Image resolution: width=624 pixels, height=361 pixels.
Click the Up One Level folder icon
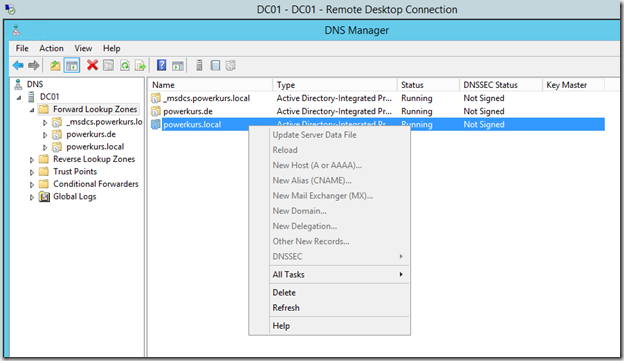(x=55, y=65)
